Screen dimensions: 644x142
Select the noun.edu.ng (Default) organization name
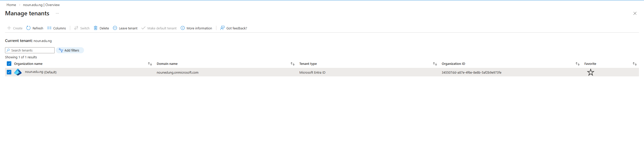click(x=41, y=72)
